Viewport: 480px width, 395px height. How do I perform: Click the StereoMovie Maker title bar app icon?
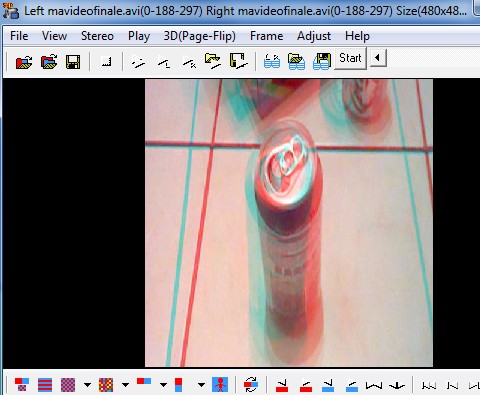11,11
